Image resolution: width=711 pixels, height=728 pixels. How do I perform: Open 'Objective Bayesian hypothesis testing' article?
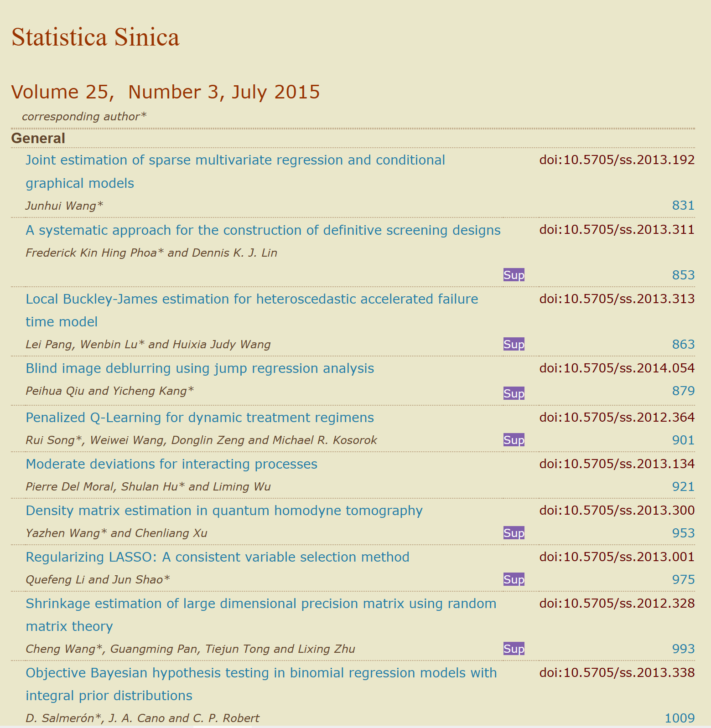(x=261, y=673)
